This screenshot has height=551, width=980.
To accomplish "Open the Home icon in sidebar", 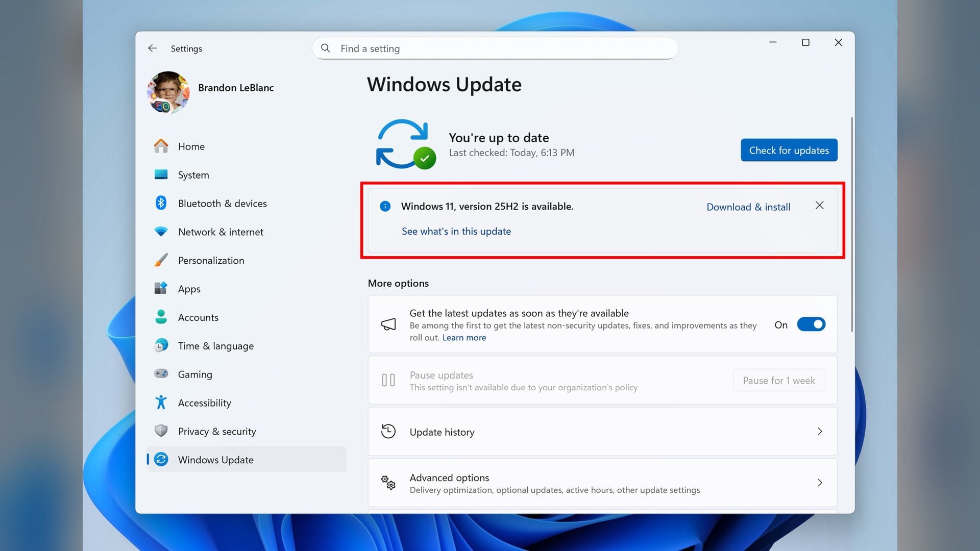I will click(x=161, y=146).
